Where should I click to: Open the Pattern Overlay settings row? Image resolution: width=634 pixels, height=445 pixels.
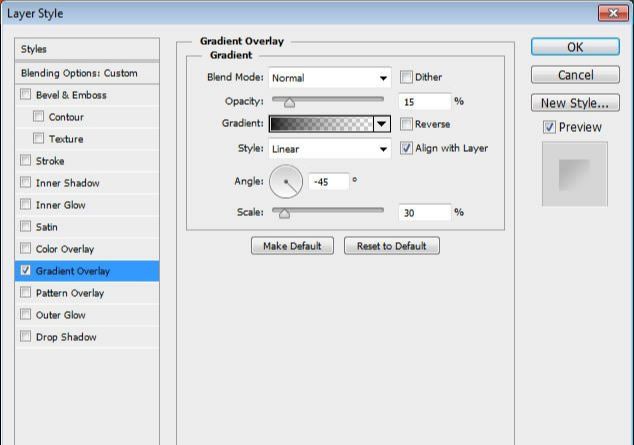[x=87, y=293]
